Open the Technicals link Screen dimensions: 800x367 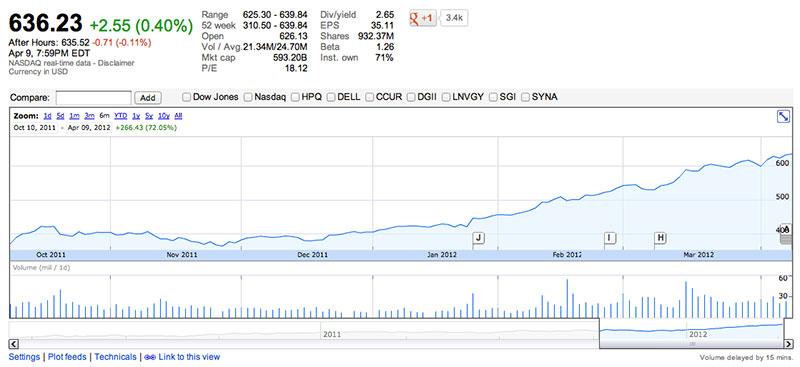tap(115, 357)
